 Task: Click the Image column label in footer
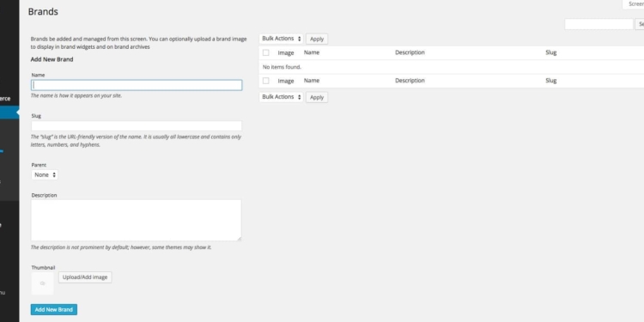(286, 81)
